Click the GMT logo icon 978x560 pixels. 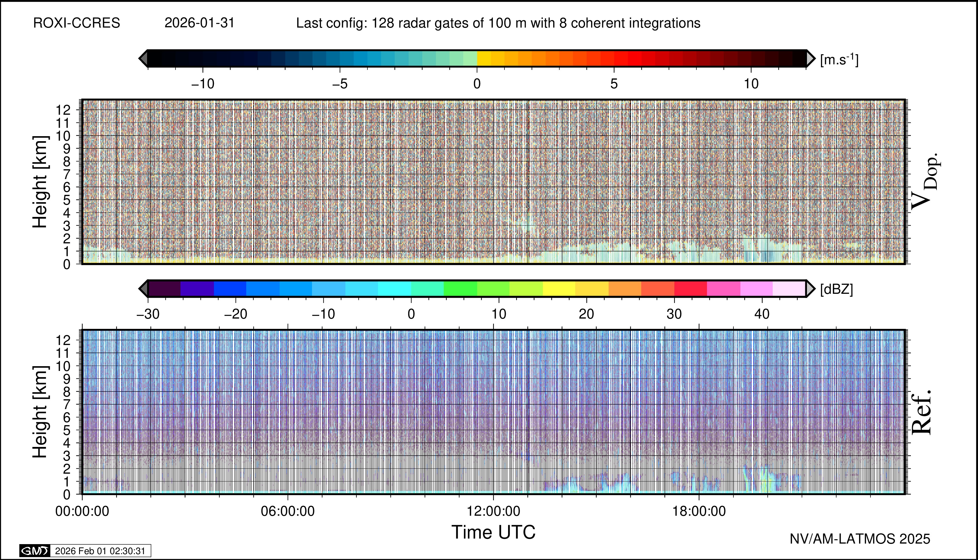(35, 551)
